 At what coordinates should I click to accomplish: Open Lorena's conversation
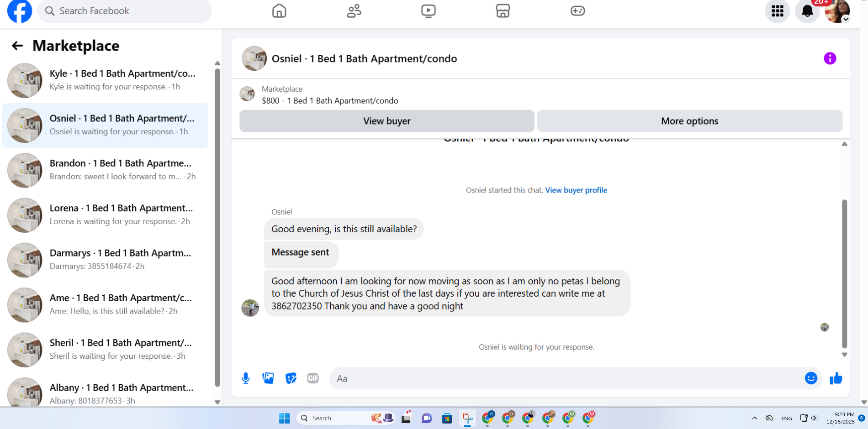click(106, 215)
